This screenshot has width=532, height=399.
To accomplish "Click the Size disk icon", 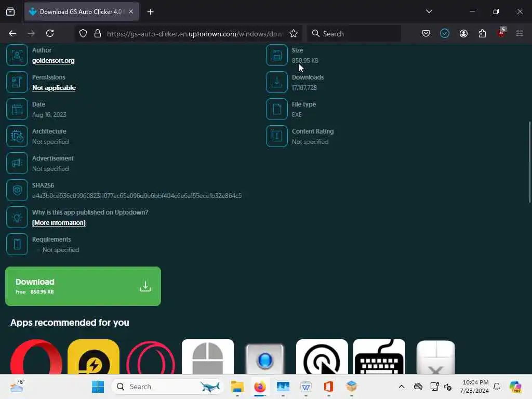I will (x=277, y=55).
